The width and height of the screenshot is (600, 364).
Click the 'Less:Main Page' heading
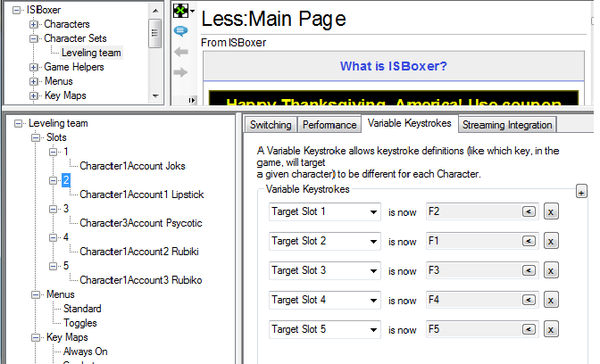coord(273,19)
